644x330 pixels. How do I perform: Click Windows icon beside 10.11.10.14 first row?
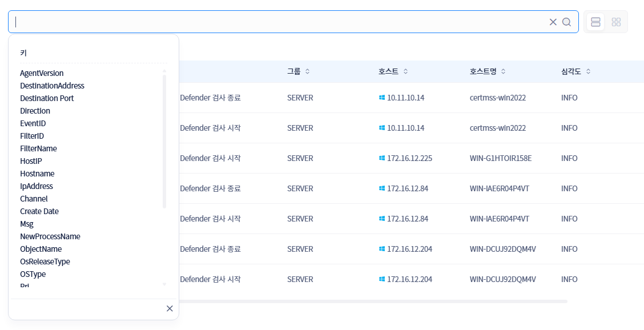point(381,98)
